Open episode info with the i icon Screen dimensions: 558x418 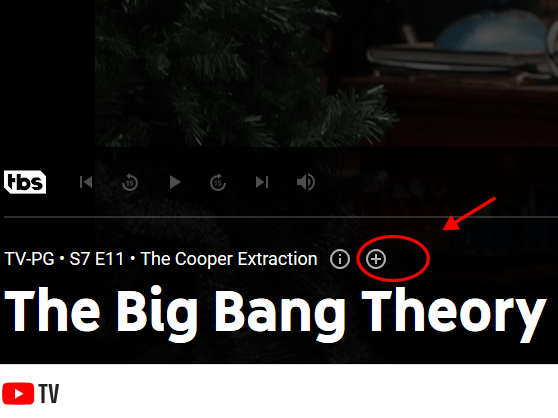point(339,259)
